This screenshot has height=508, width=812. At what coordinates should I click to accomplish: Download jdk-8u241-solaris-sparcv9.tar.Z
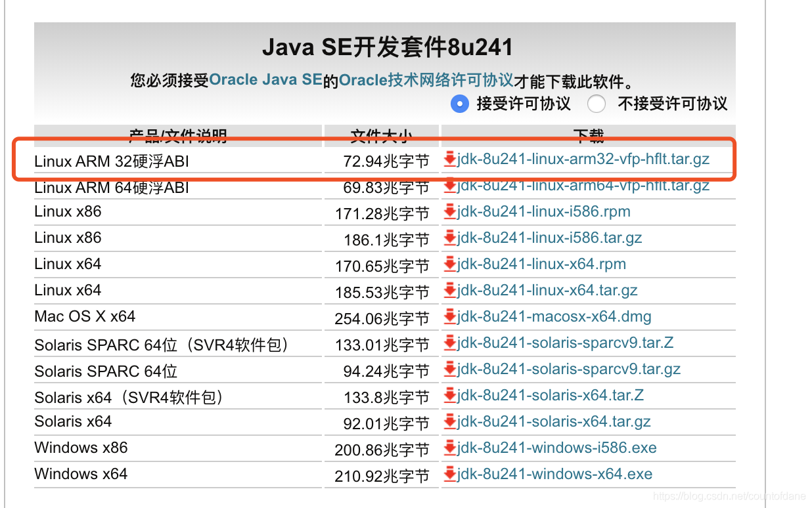click(x=565, y=343)
